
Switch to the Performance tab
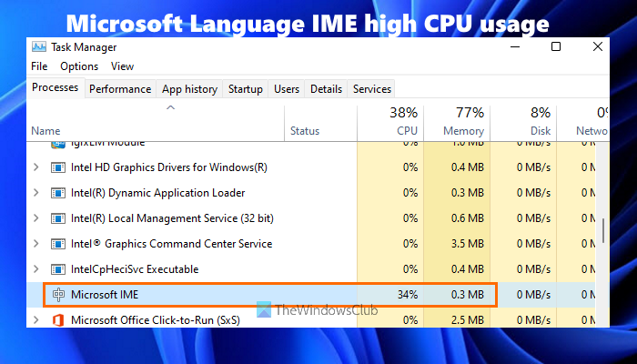pos(120,89)
